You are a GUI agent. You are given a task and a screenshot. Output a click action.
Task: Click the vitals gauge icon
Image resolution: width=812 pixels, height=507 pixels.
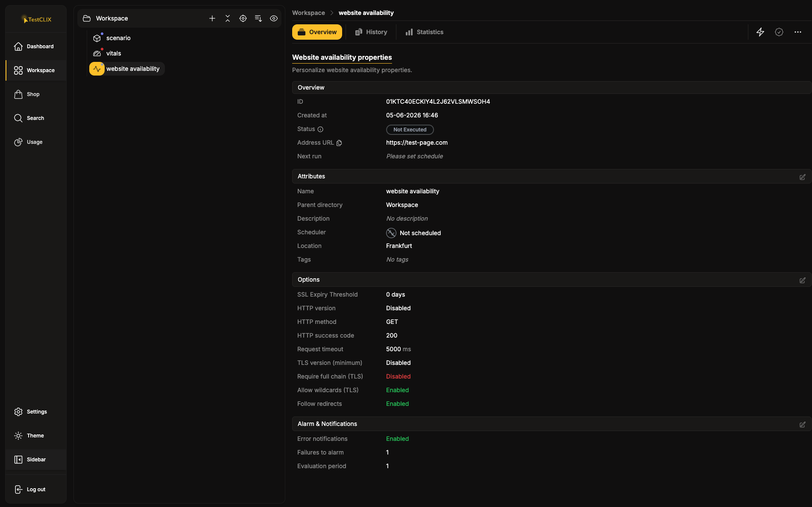click(x=97, y=53)
